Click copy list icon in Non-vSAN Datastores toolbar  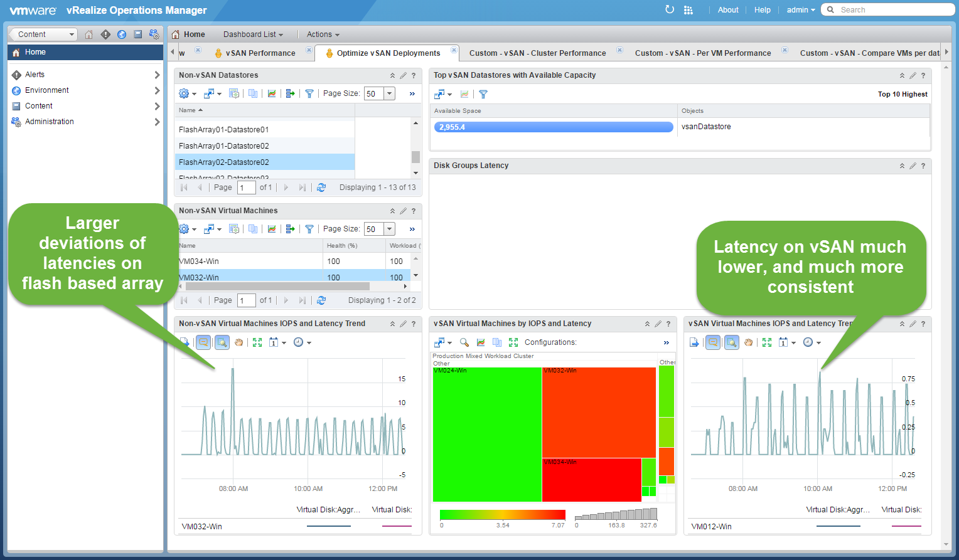point(253,93)
